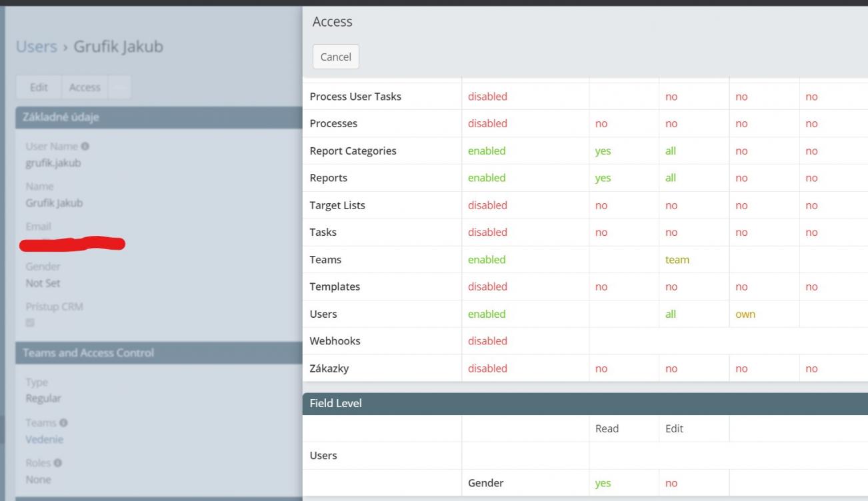This screenshot has width=868, height=501.
Task: Click the info icon next to Teams
Action: [x=64, y=423]
